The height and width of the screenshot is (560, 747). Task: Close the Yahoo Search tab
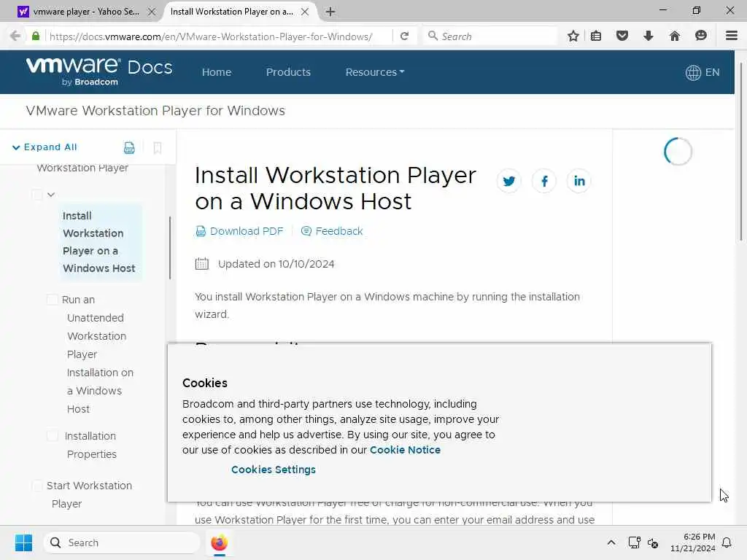click(152, 12)
